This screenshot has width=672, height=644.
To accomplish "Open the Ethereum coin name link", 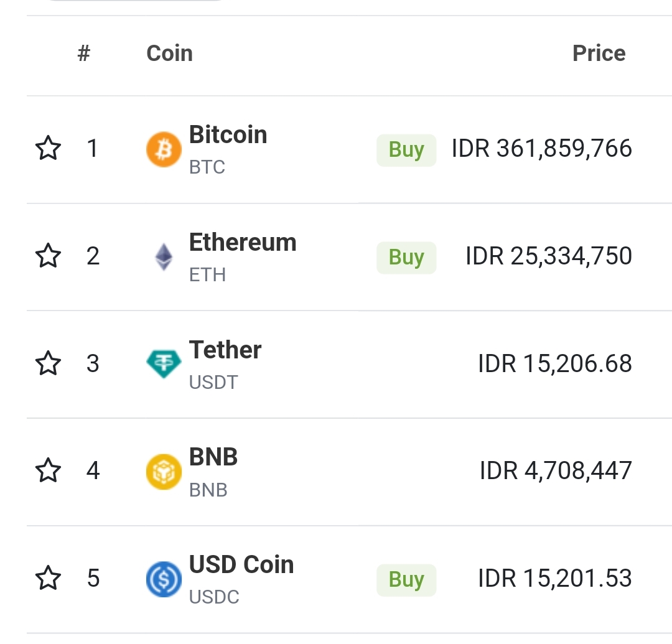I will point(243,243).
